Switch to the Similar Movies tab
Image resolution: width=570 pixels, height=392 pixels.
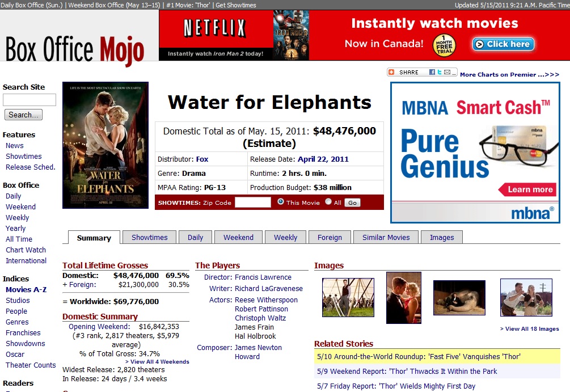386,238
